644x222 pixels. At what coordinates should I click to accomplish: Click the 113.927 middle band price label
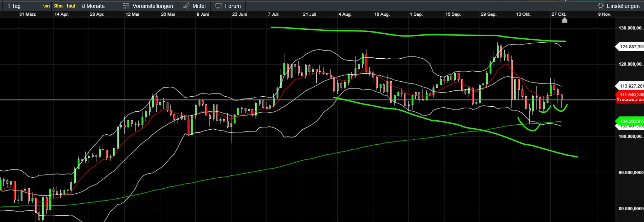click(631, 86)
